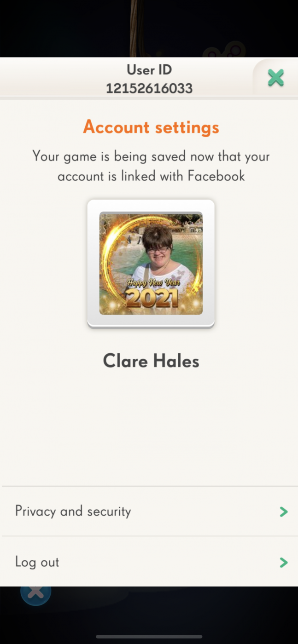This screenshot has width=298, height=644.
Task: Tap the empty area below the name Clare Hales
Action: point(149,428)
